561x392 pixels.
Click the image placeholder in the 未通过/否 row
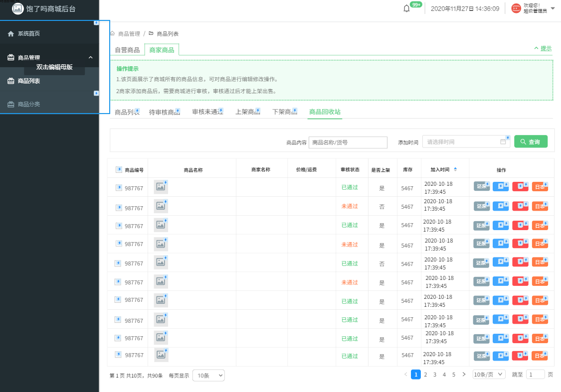click(161, 206)
